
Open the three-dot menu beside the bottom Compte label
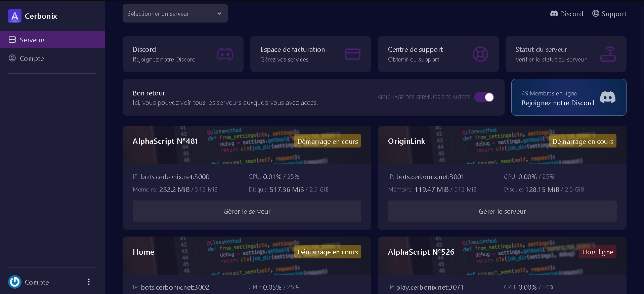point(89,282)
